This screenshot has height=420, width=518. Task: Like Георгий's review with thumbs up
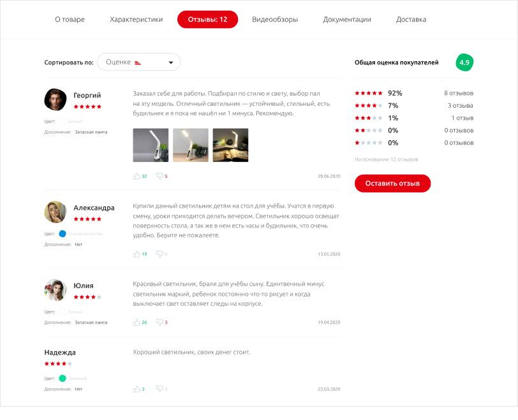tap(137, 176)
